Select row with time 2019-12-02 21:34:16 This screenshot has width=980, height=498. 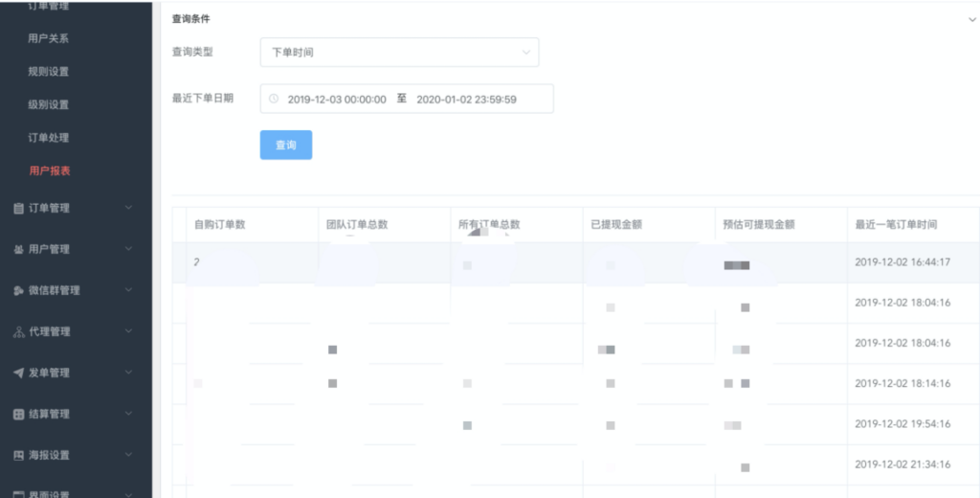click(x=575, y=464)
